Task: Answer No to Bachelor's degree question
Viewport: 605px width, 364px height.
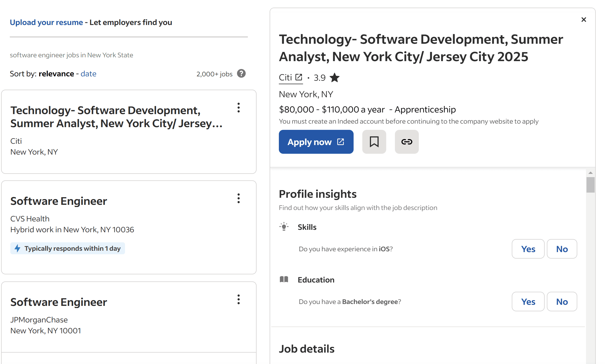Action: (x=562, y=302)
